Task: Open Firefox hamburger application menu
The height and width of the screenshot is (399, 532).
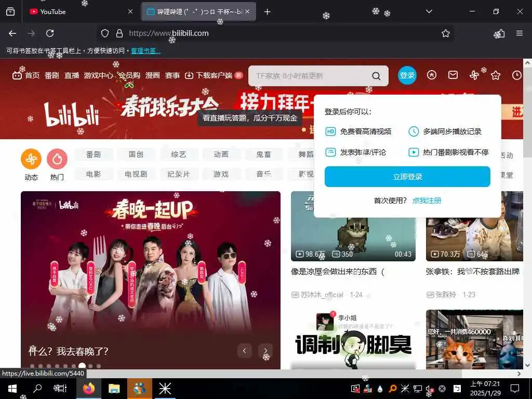Action: click(x=520, y=33)
